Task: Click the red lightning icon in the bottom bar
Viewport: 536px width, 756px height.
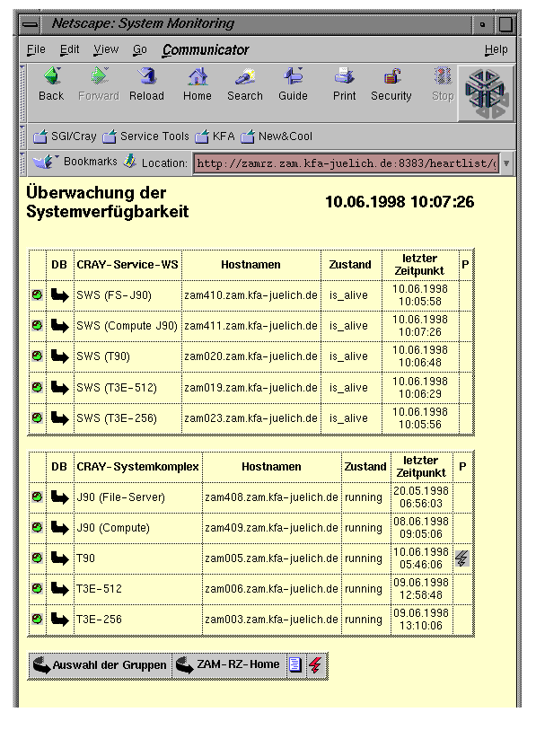Action: point(316,665)
